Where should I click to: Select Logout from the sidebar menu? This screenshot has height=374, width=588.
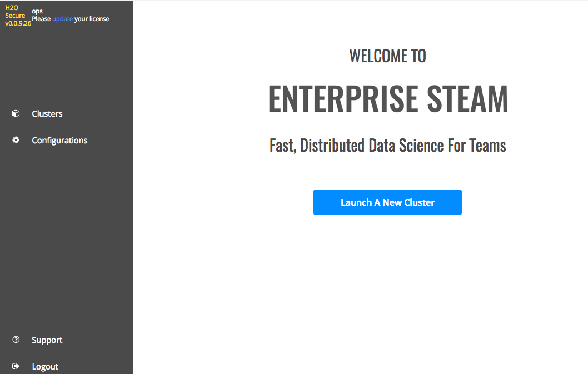[45, 366]
